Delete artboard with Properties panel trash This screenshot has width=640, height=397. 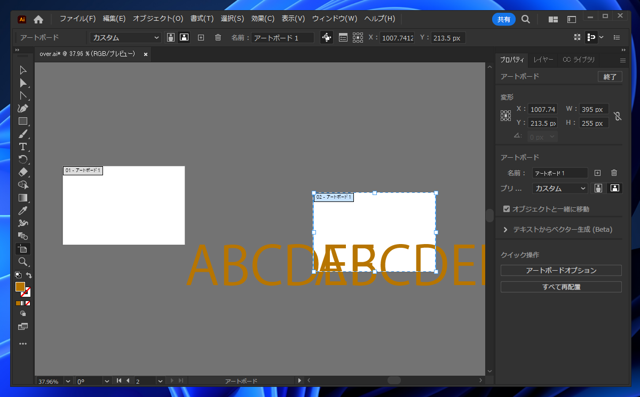614,173
